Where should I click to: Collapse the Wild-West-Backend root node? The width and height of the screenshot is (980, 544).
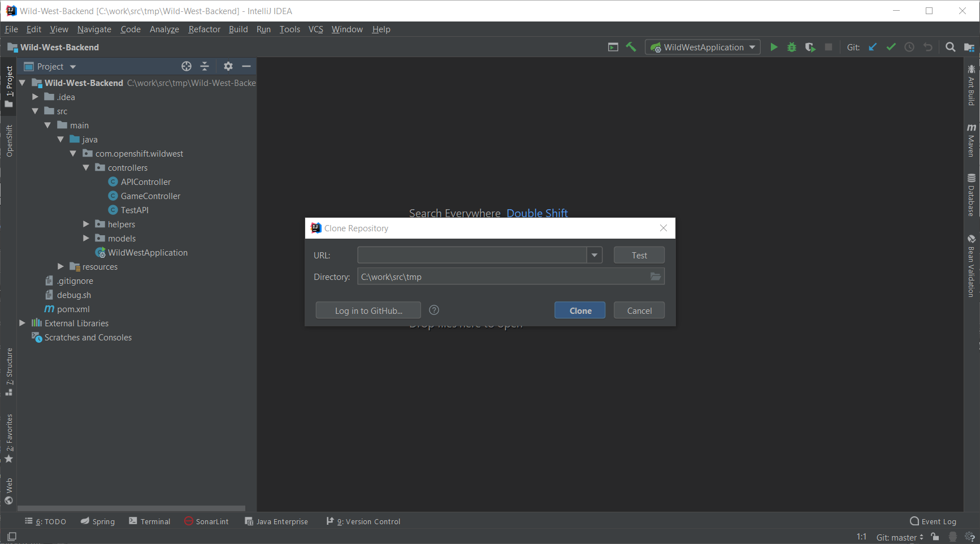click(x=23, y=83)
